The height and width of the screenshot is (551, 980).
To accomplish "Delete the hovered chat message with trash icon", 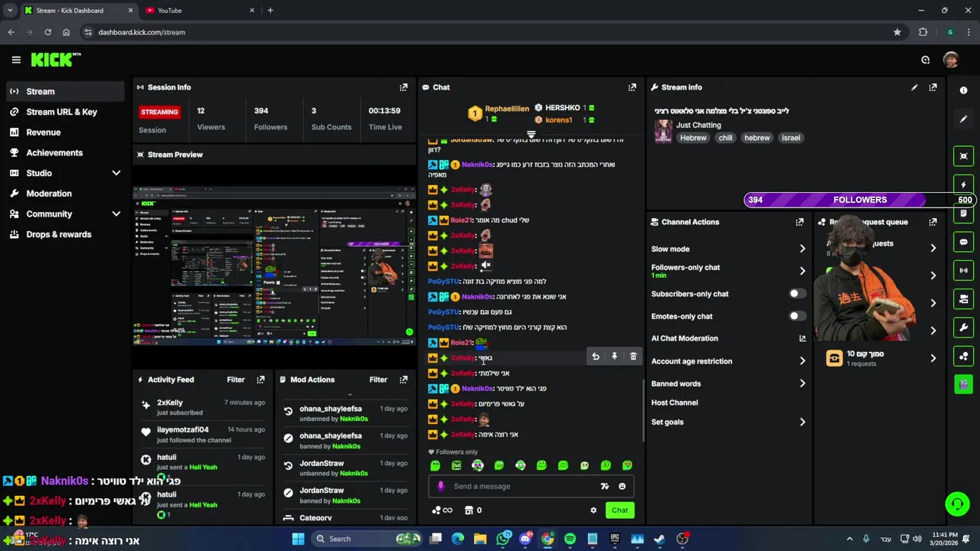I will pyautogui.click(x=633, y=357).
